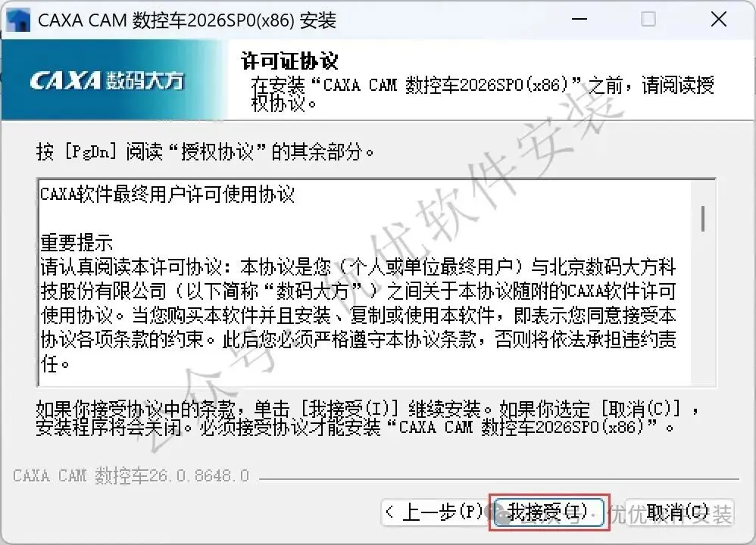Click the 重要提示 line in the license text
The height and width of the screenshot is (545, 756).
point(77,243)
